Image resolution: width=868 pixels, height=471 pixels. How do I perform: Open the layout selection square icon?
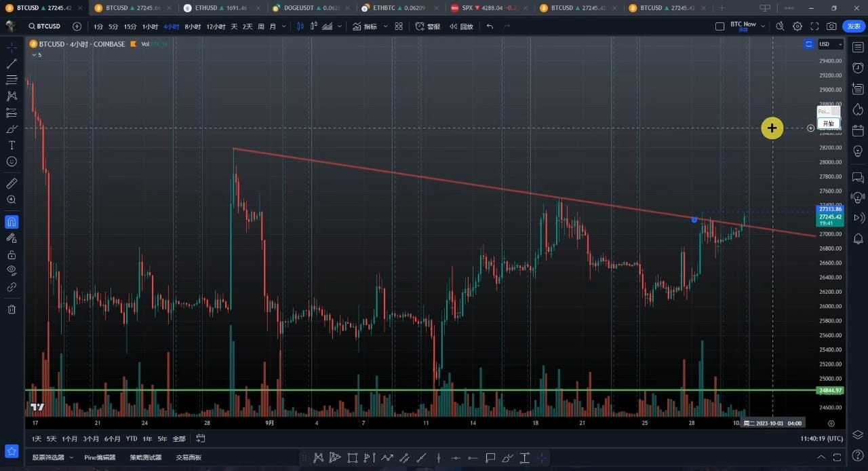coord(719,26)
